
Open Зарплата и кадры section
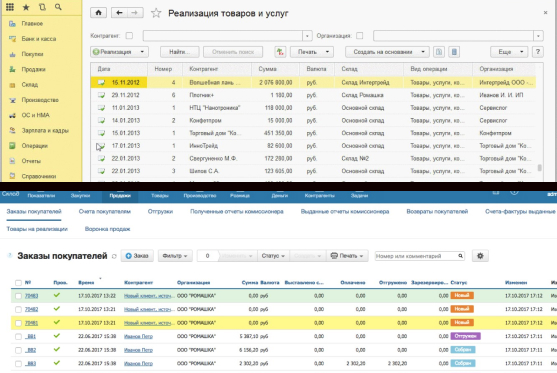coord(45,130)
